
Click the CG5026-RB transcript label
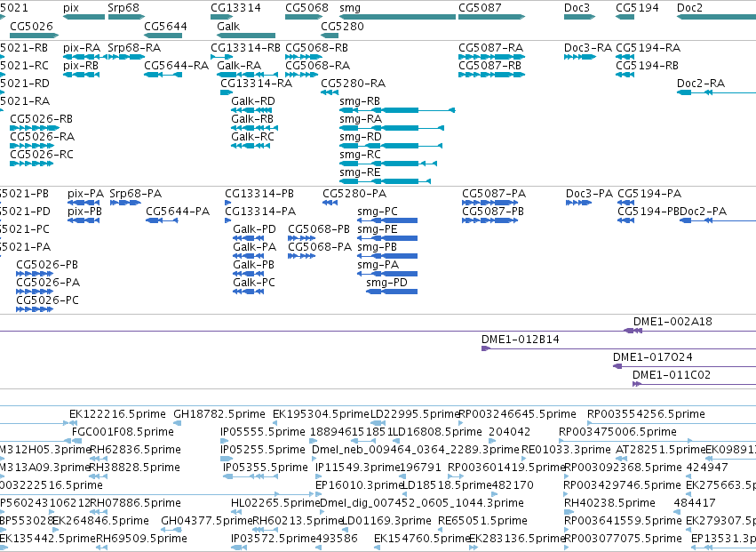(42, 119)
